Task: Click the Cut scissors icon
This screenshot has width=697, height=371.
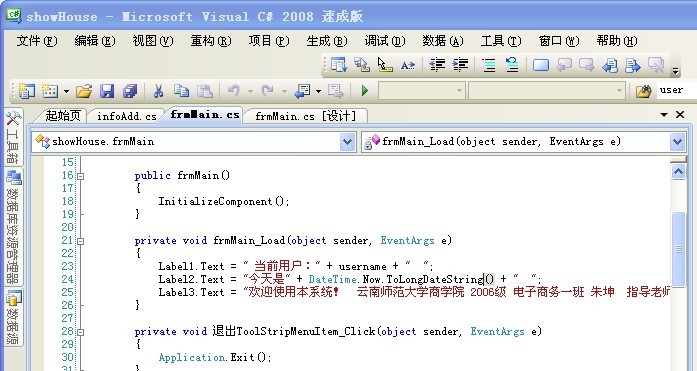Action: 158,91
